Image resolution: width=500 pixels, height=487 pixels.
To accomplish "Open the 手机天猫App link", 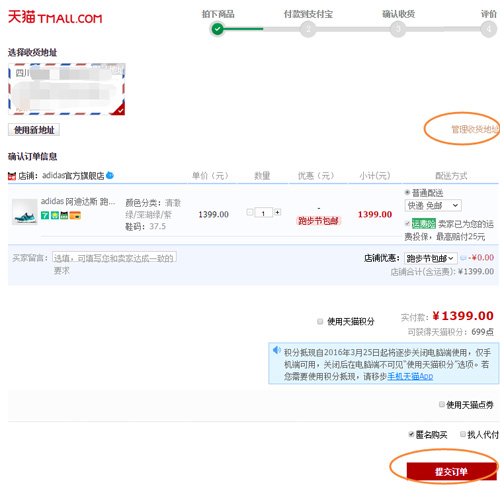I will pyautogui.click(x=410, y=377).
